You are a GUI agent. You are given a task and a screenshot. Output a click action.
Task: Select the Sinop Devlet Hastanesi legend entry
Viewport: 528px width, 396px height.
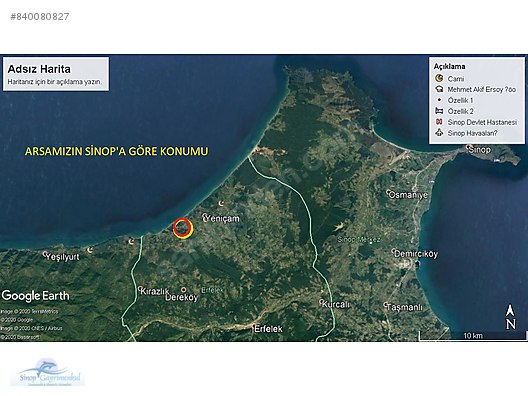tap(476, 122)
